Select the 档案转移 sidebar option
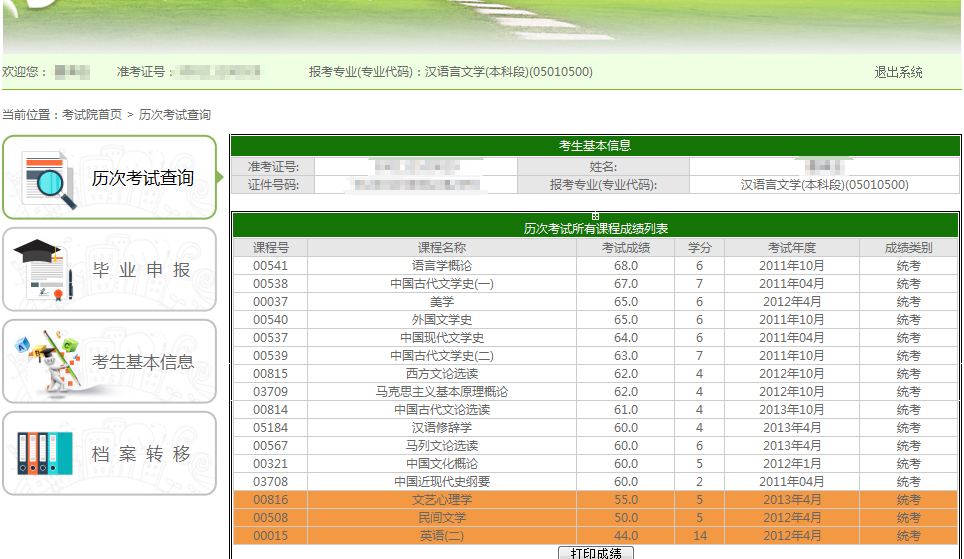Screen dimensions: 964x559 (141, 454)
